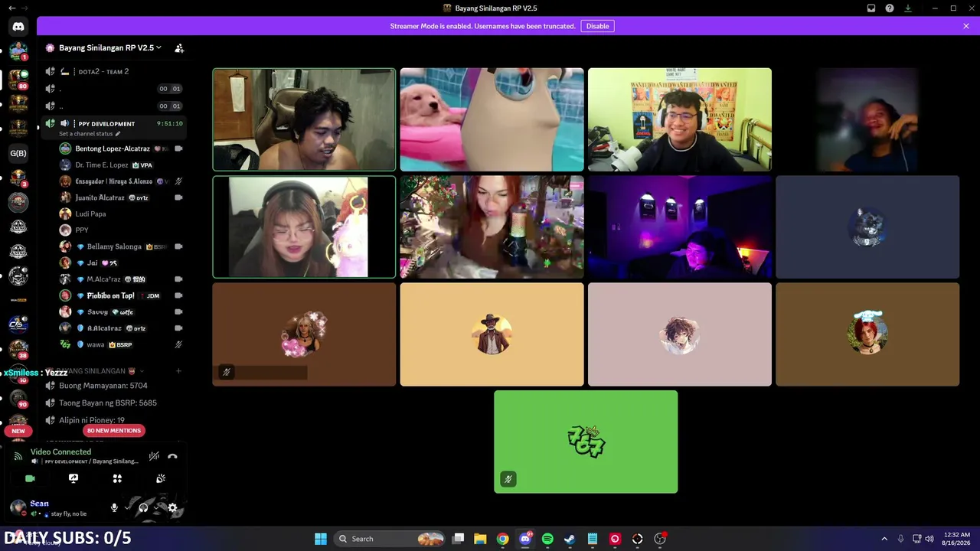
Task: Mute your microphone in user panel
Action: [x=114, y=507]
